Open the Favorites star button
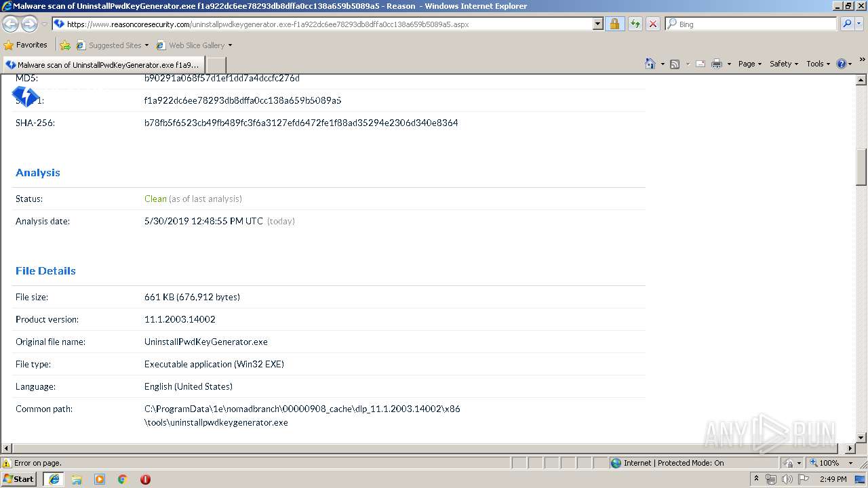 [25, 45]
